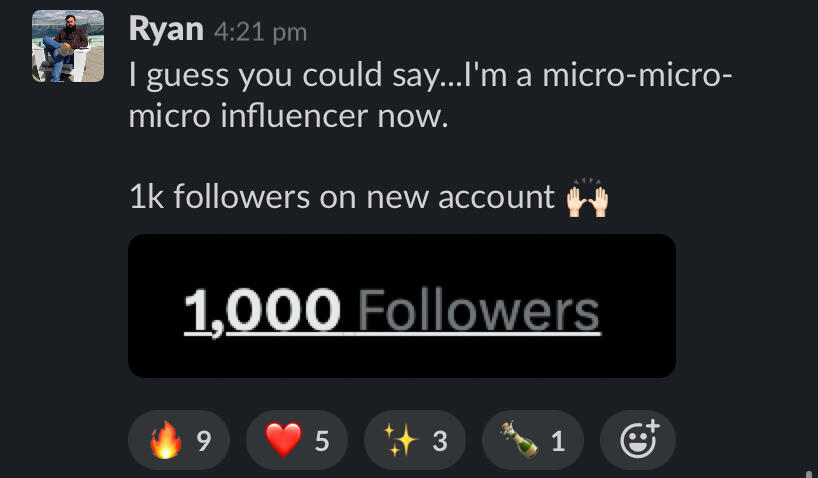Open Ryan's profile picture avatar

tap(68, 46)
